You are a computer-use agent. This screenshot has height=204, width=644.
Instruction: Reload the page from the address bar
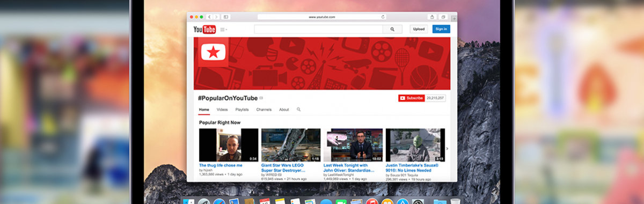[x=383, y=17]
